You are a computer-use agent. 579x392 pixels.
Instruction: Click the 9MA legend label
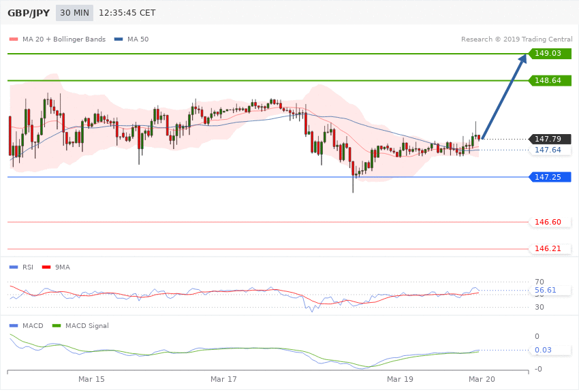point(63,267)
